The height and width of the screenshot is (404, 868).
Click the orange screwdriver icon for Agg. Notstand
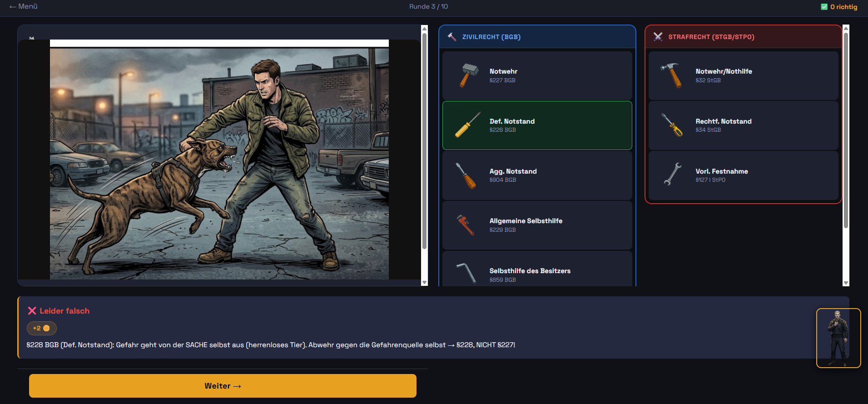click(466, 175)
